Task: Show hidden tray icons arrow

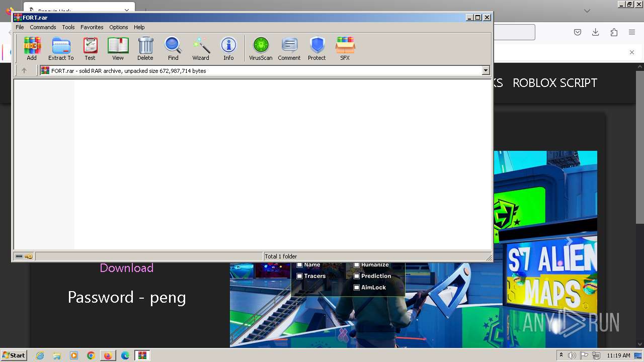Action: 561,355
